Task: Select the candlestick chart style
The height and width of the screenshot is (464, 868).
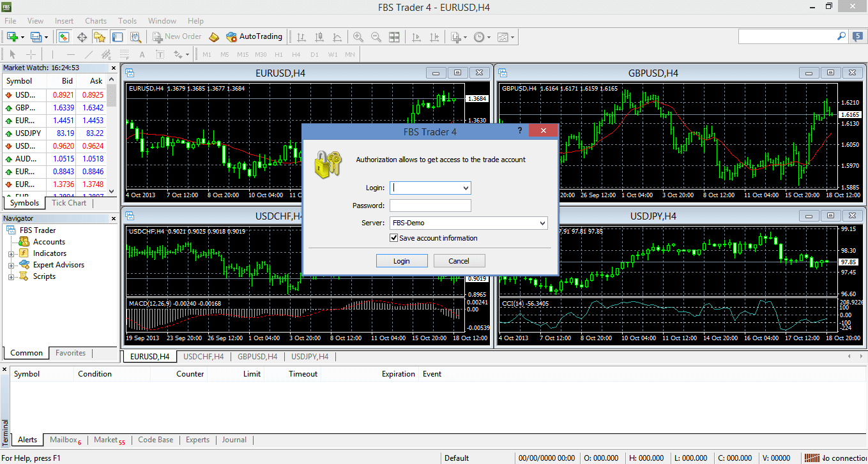Action: [x=320, y=36]
